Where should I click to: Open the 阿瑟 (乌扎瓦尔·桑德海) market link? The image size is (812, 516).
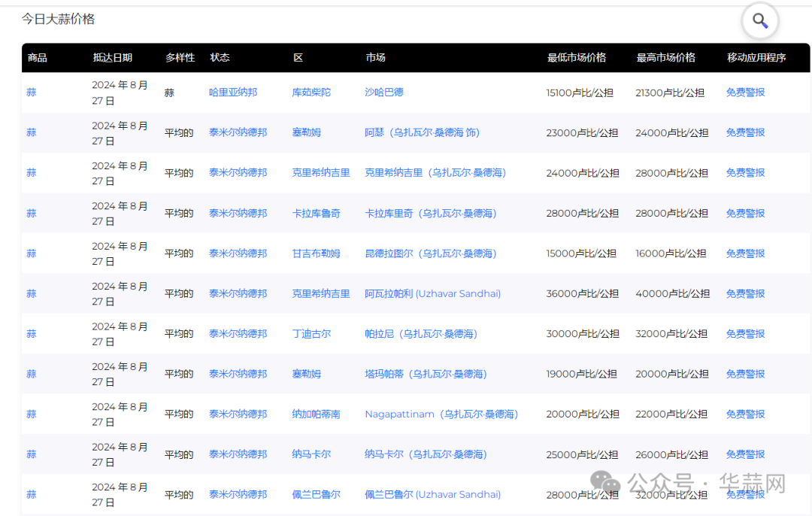click(x=422, y=132)
